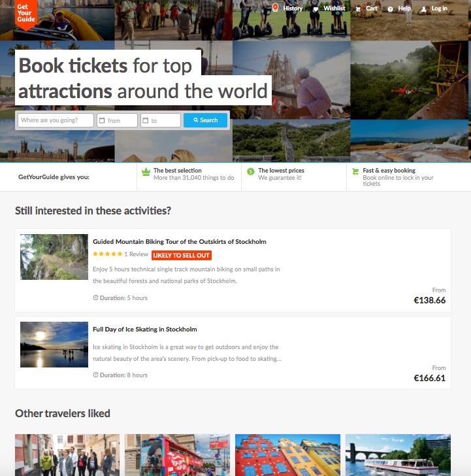Open the History menu item
471x476 pixels.
(x=293, y=8)
